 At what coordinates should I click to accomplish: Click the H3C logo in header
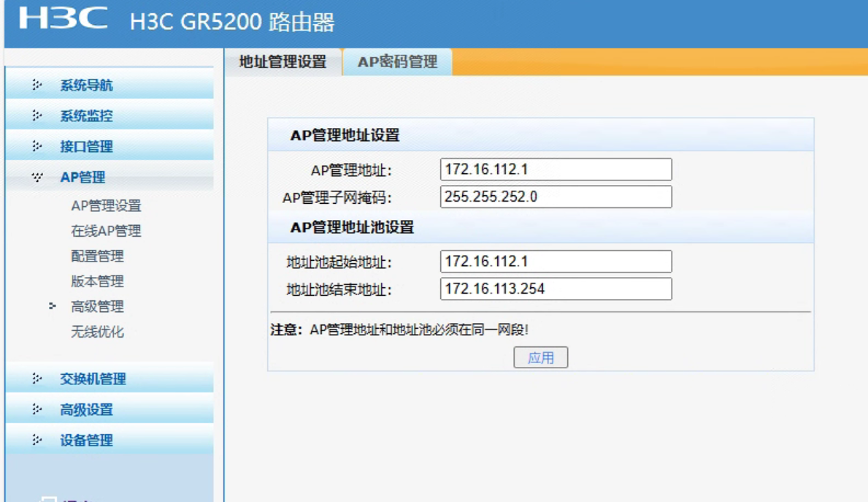click(63, 18)
